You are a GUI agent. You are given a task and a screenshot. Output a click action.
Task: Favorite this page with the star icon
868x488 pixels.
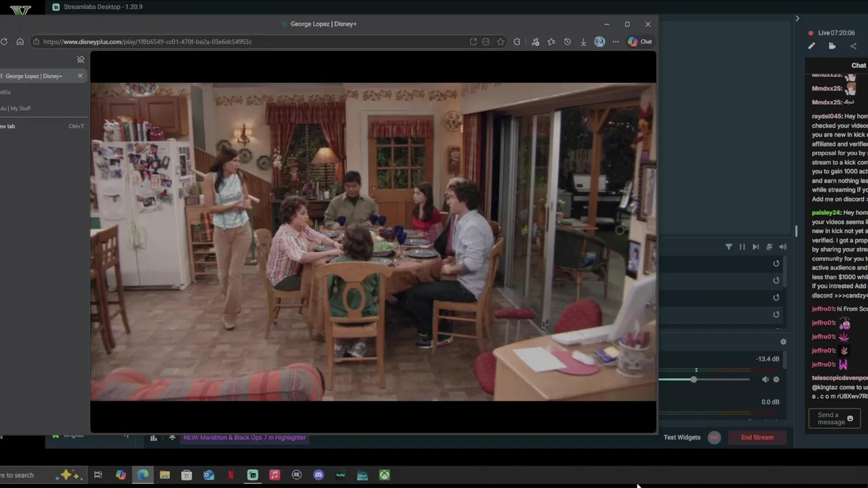[x=500, y=41]
